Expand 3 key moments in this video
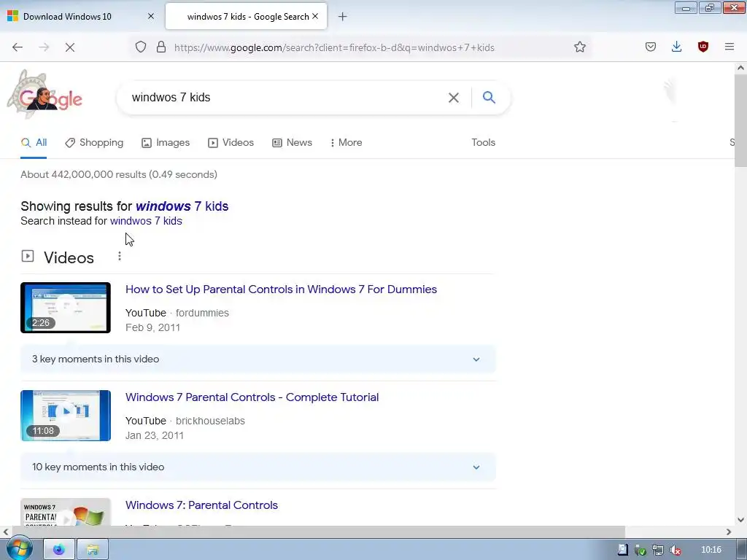The width and height of the screenshot is (747, 560). tap(258, 359)
